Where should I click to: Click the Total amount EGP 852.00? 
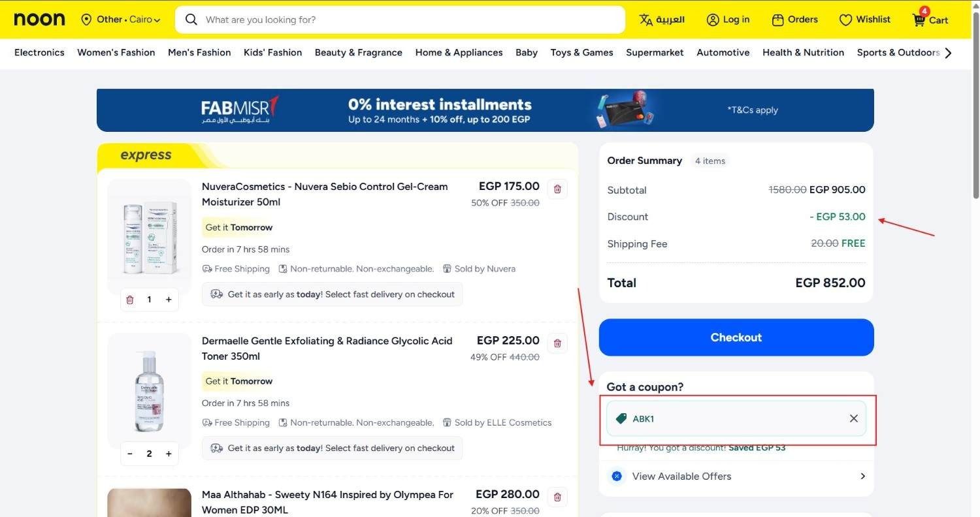830,283
